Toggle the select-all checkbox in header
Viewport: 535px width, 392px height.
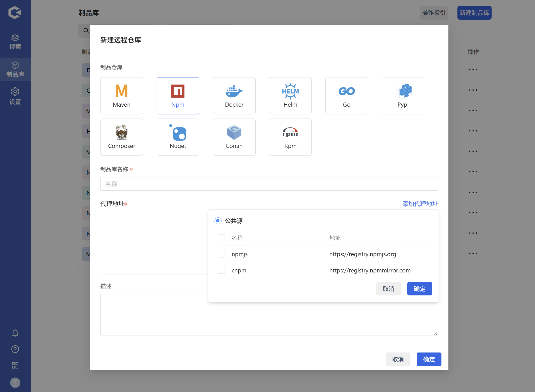point(221,238)
